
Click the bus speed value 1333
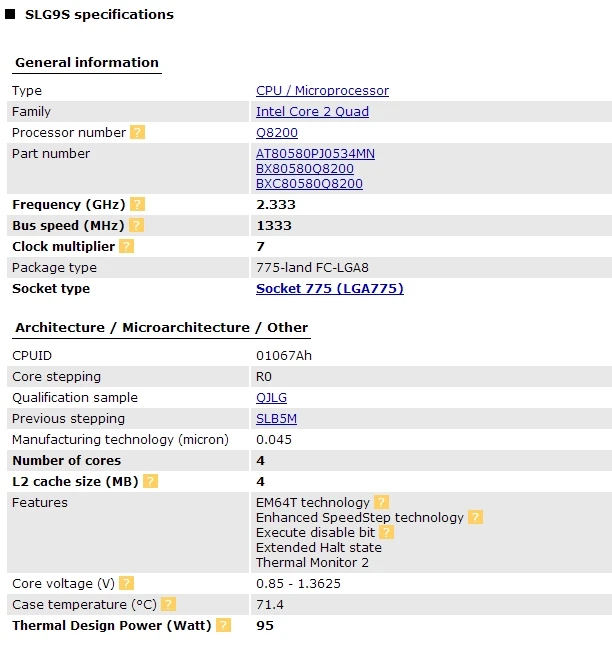click(274, 225)
